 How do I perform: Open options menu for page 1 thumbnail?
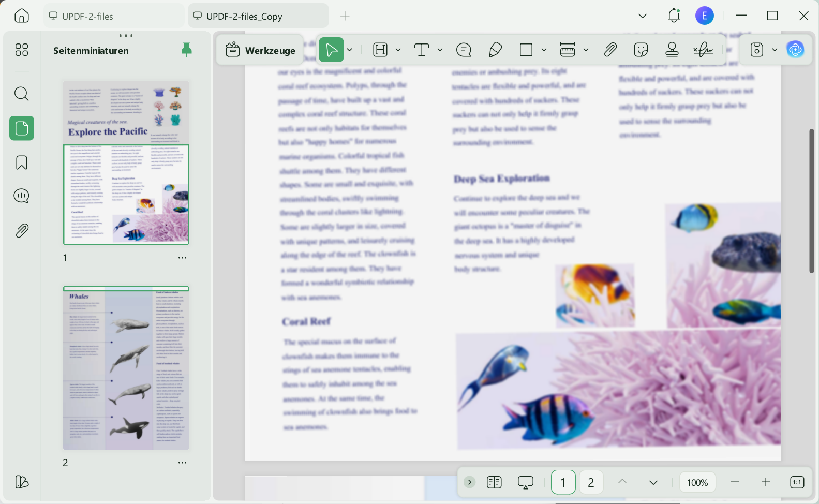(x=182, y=258)
